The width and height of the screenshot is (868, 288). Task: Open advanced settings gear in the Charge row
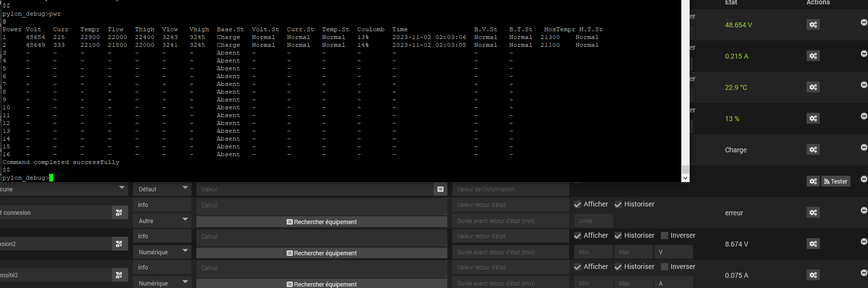813,150
